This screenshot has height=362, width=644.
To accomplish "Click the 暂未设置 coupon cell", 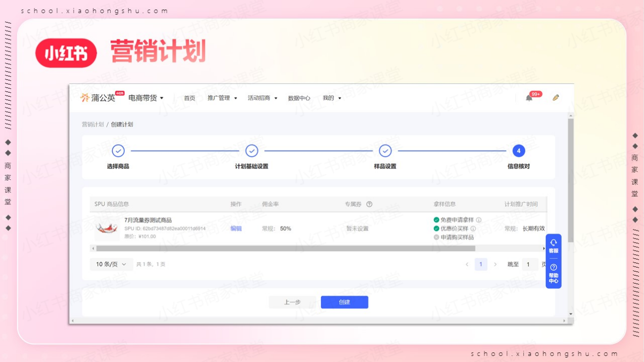I will (x=357, y=229).
